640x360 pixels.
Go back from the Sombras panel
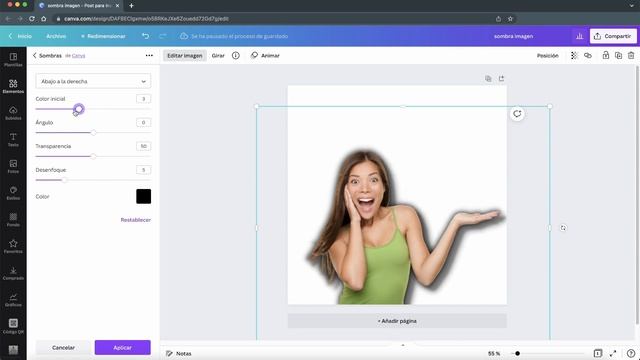35,56
